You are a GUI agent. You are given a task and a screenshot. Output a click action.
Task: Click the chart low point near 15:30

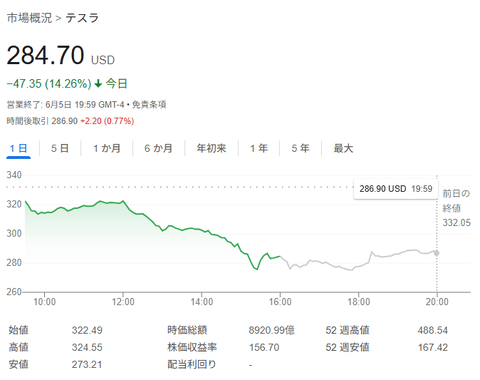pyautogui.click(x=257, y=269)
